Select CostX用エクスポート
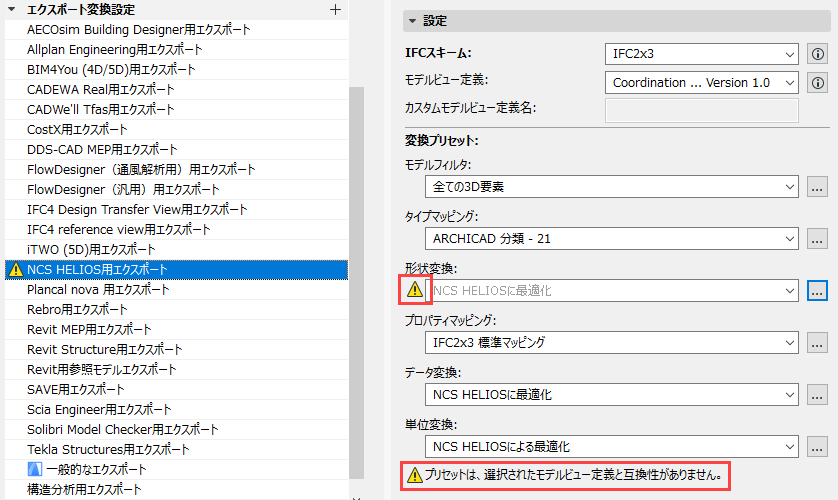 coord(176,130)
